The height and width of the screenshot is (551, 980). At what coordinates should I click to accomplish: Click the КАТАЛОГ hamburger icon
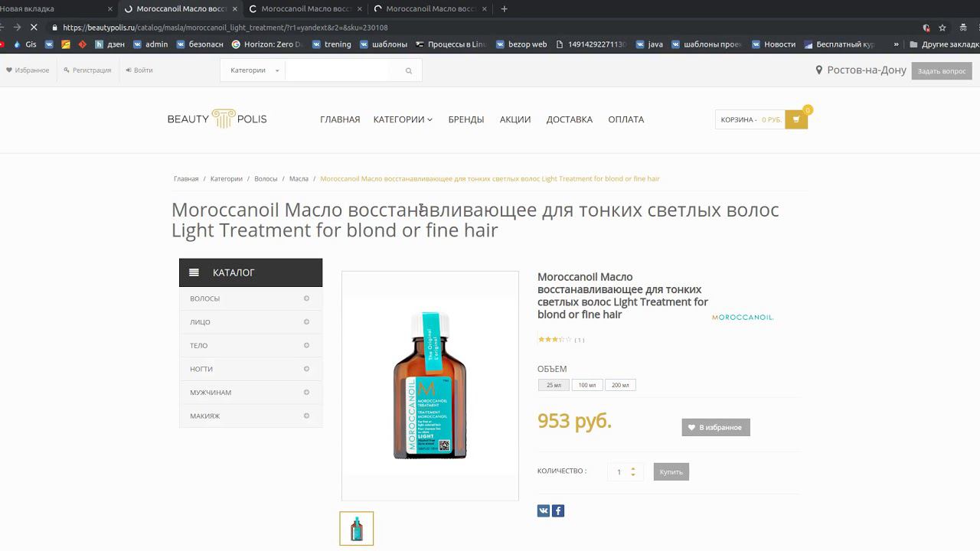[194, 272]
